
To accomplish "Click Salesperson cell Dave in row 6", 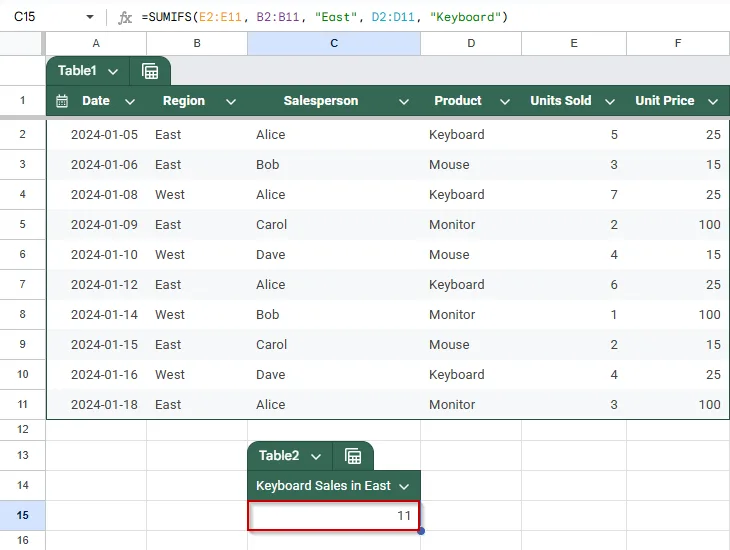I will (334, 255).
